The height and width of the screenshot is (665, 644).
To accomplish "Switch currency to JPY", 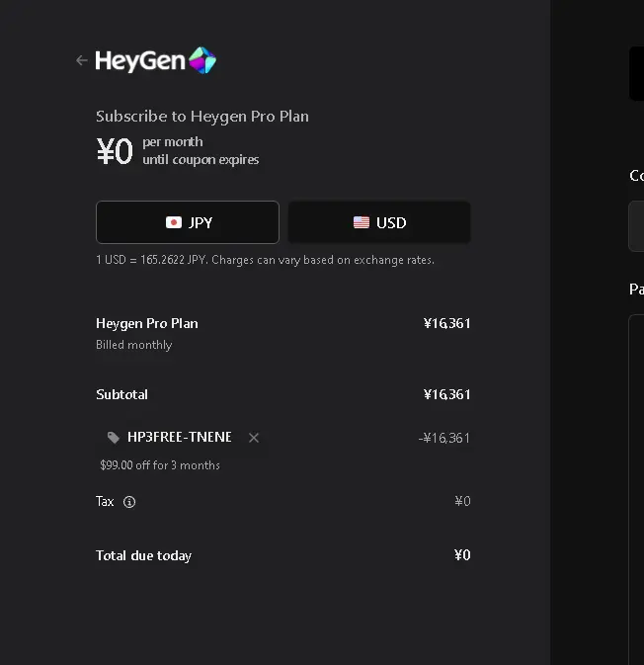I will pyautogui.click(x=188, y=222).
